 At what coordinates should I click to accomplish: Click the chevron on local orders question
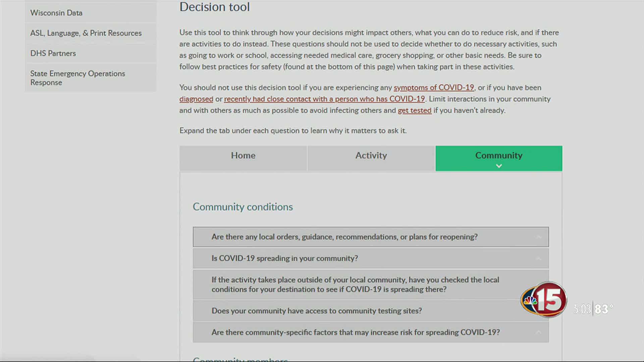click(539, 237)
